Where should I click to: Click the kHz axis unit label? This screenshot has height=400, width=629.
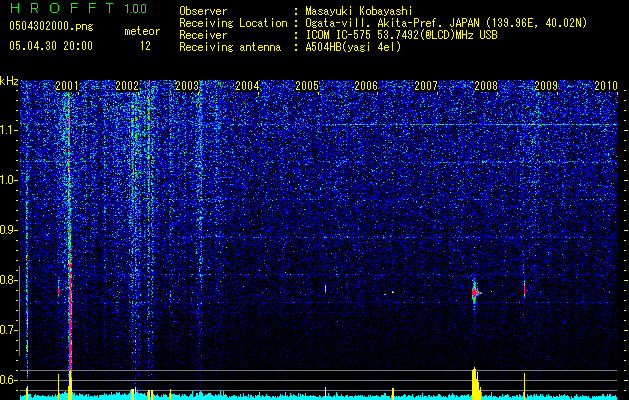coord(9,81)
